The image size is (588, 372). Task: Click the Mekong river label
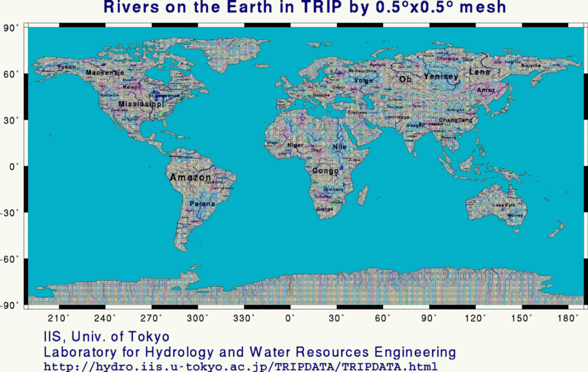[x=448, y=137]
